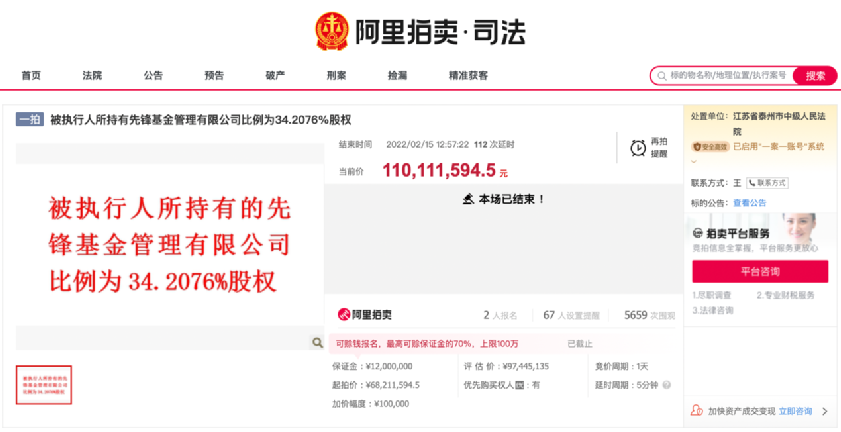Image resolution: width=841 pixels, height=432 pixels.
Task: Click the icon next to 加快资产成交变现
Action: coord(697,411)
